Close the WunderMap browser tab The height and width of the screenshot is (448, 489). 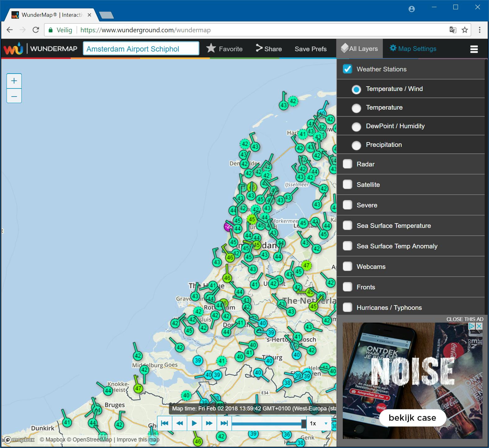click(89, 15)
